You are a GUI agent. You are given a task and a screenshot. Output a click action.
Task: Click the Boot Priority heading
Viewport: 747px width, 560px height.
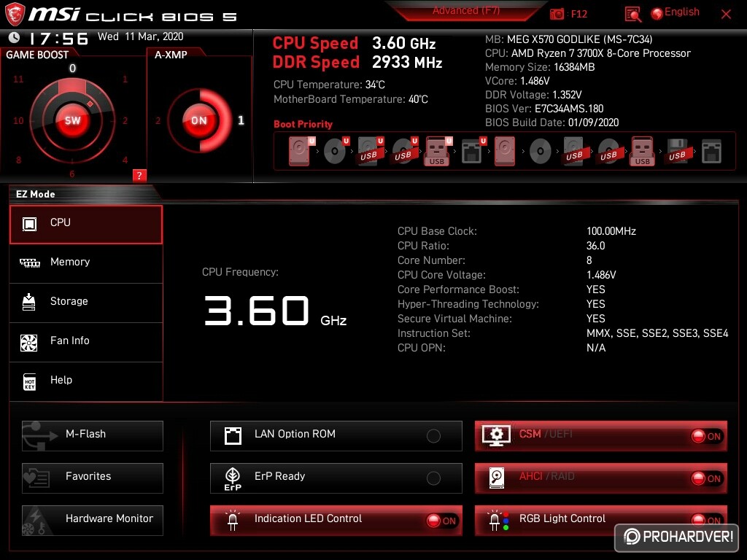coord(303,124)
